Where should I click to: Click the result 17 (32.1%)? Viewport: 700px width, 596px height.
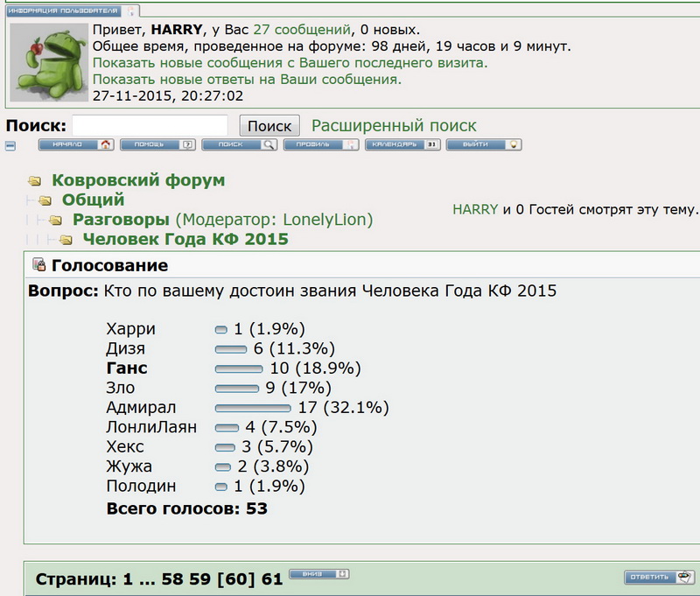343,408
